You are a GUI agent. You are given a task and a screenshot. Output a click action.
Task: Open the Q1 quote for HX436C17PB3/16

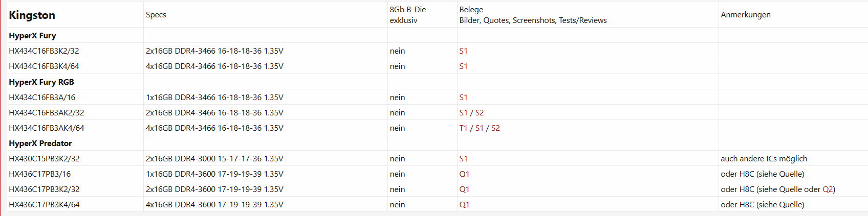pyautogui.click(x=464, y=174)
